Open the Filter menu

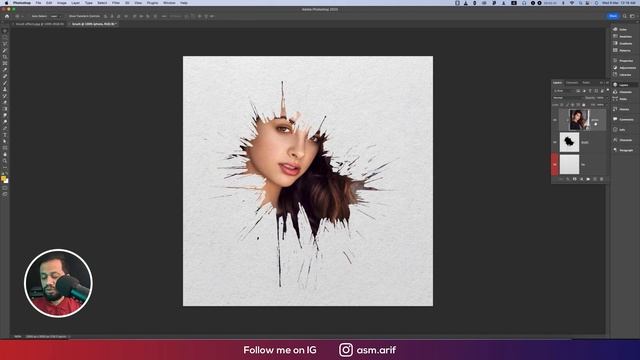pyautogui.click(x=116, y=3)
